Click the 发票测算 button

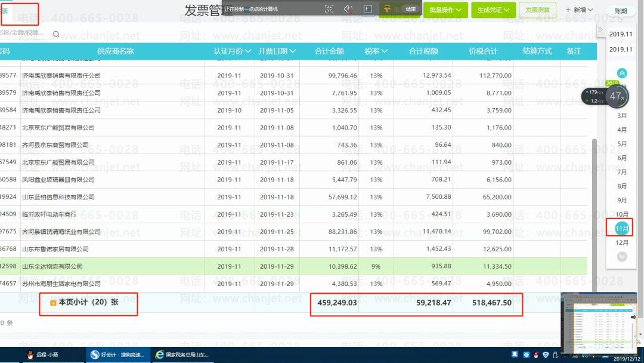click(537, 10)
